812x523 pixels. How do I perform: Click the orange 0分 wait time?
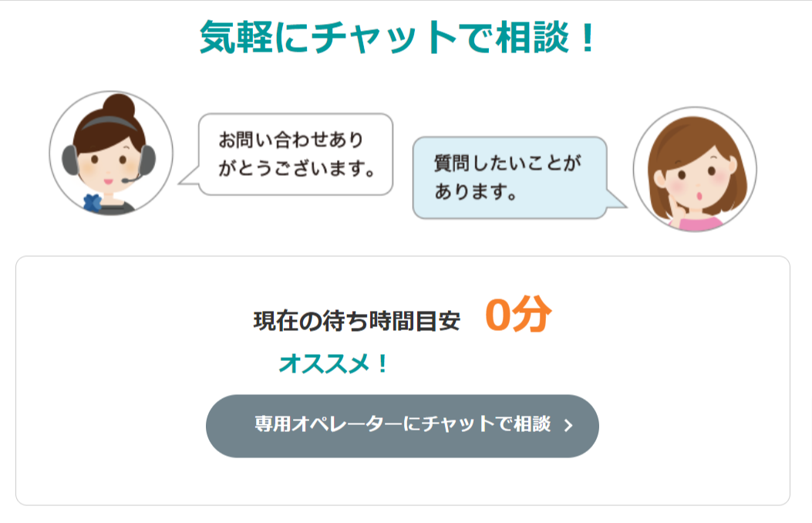pyautogui.click(x=518, y=315)
